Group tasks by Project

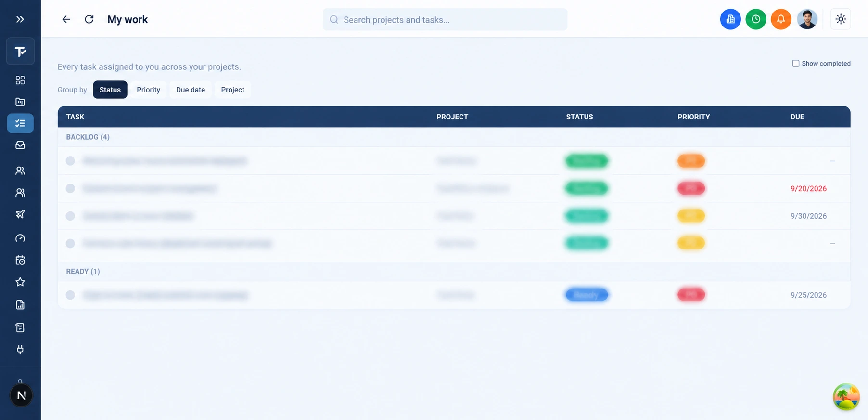click(233, 90)
